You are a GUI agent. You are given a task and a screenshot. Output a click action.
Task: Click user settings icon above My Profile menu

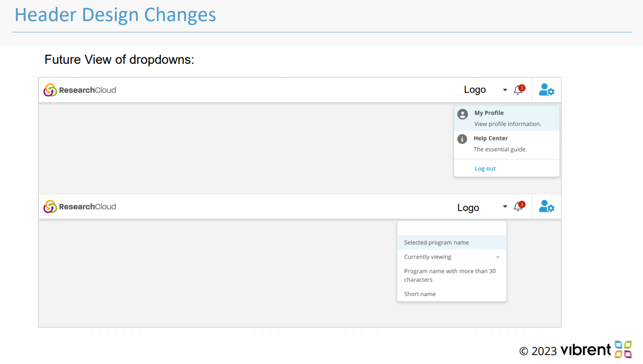(x=546, y=90)
